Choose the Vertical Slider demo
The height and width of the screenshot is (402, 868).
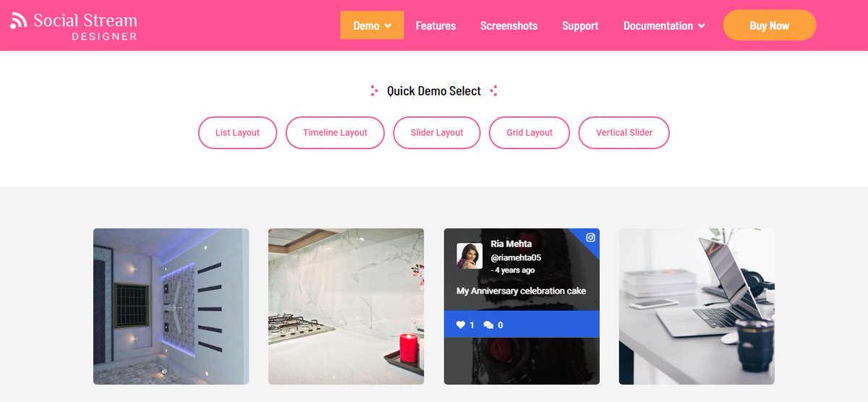(624, 132)
